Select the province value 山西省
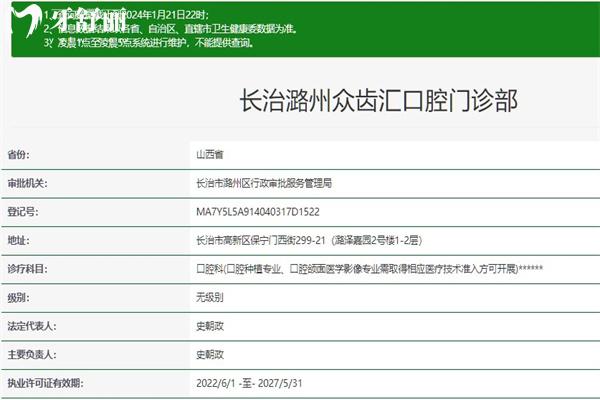Screen dimensions: 600x400 [210, 155]
